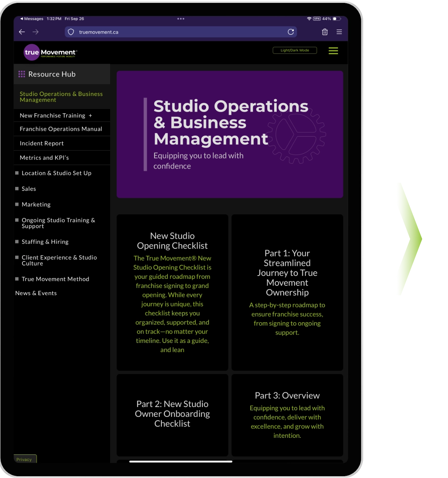This screenshot has height=478, width=448.
Task: Tap the battery icon in status bar
Action: tap(337, 19)
